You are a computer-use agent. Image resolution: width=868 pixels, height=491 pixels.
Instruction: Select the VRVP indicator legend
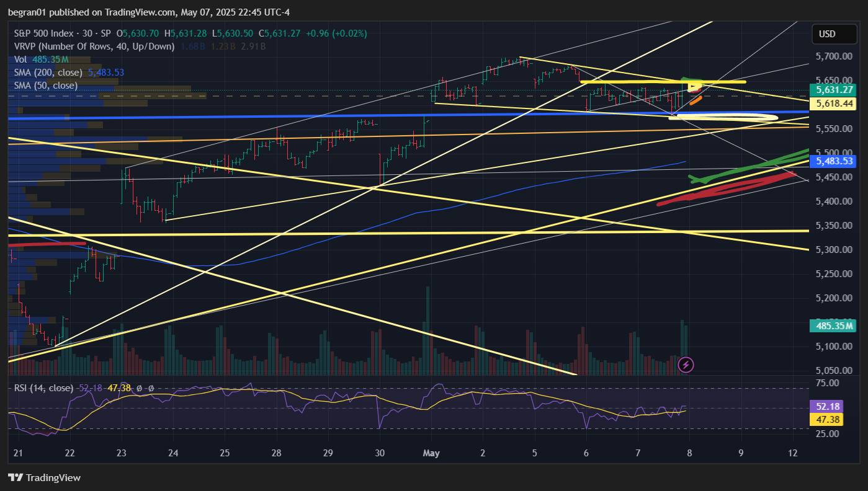(x=94, y=46)
